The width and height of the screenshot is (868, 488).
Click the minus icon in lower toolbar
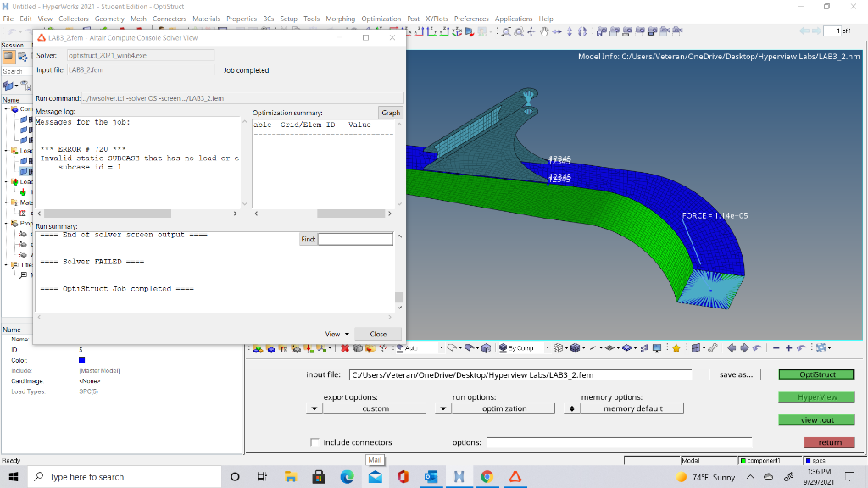[776, 348]
